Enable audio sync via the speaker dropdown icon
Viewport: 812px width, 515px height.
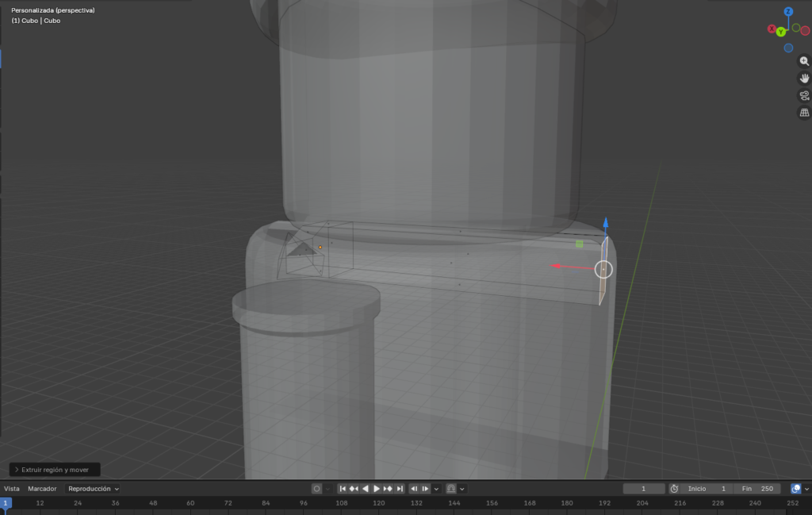[x=462, y=489]
